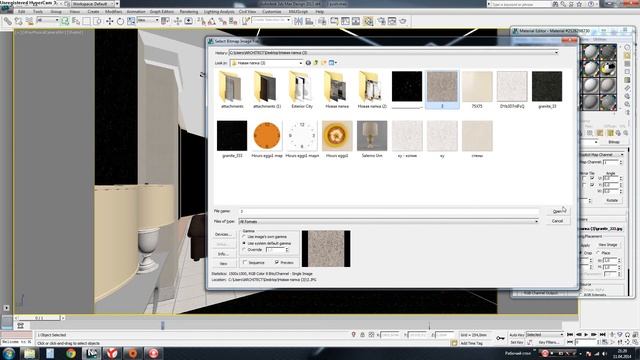Screen dimensions: 640x360
Task: Open the Files of type dropdown
Action: 536,221
